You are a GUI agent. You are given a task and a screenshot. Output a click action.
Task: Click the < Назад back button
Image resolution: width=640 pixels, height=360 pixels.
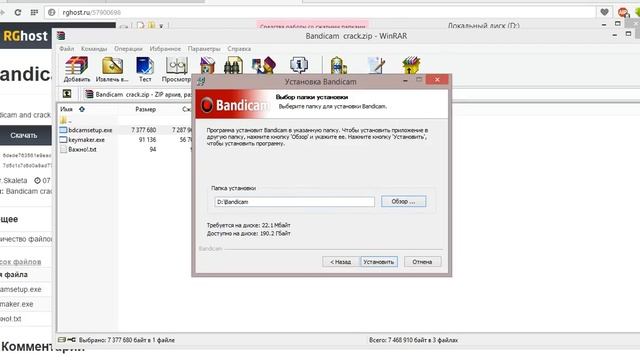341,262
